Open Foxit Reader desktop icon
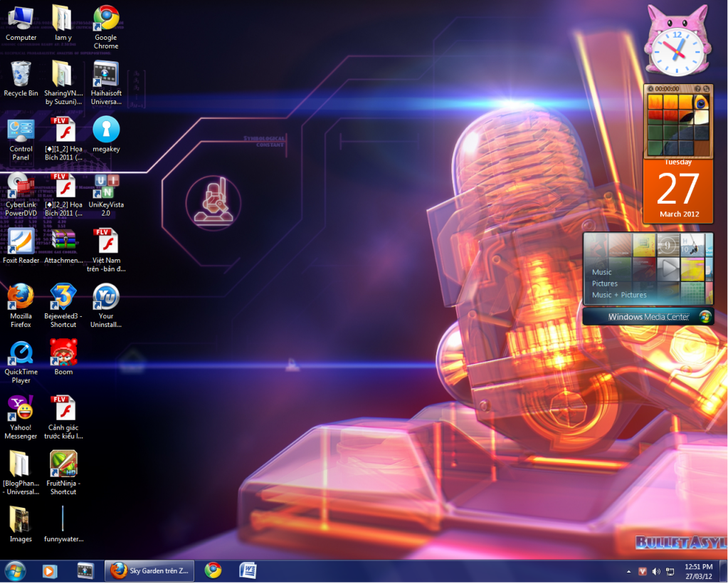The image size is (728, 584). click(21, 241)
